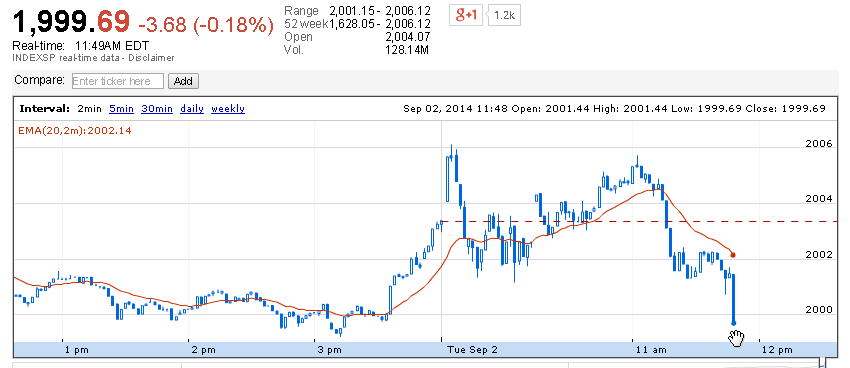The height and width of the screenshot is (368, 850).
Task: Click the Google +1 button
Action: pos(466,16)
